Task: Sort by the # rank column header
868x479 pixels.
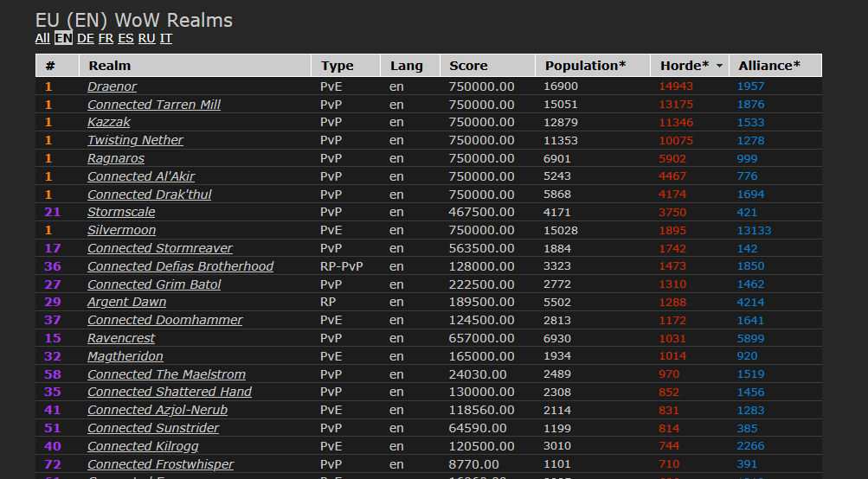Action: [58, 65]
